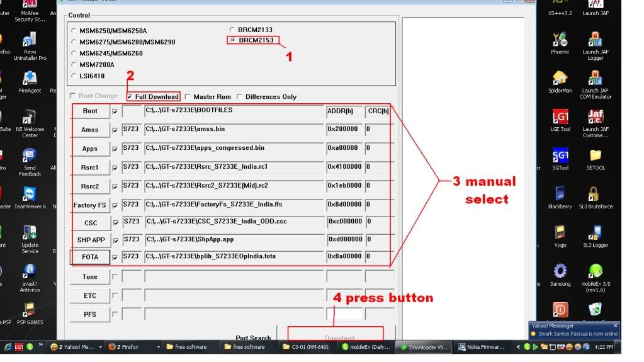
Task: Open PSP GAMES desktop folder
Action: point(30,314)
